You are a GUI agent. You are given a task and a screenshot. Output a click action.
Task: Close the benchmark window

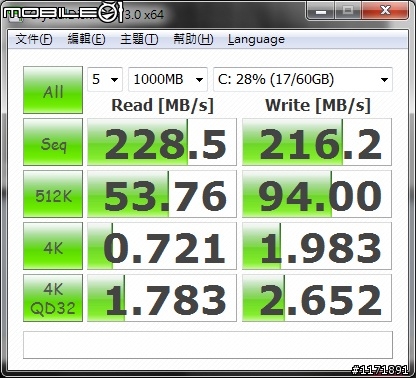pyautogui.click(x=385, y=11)
